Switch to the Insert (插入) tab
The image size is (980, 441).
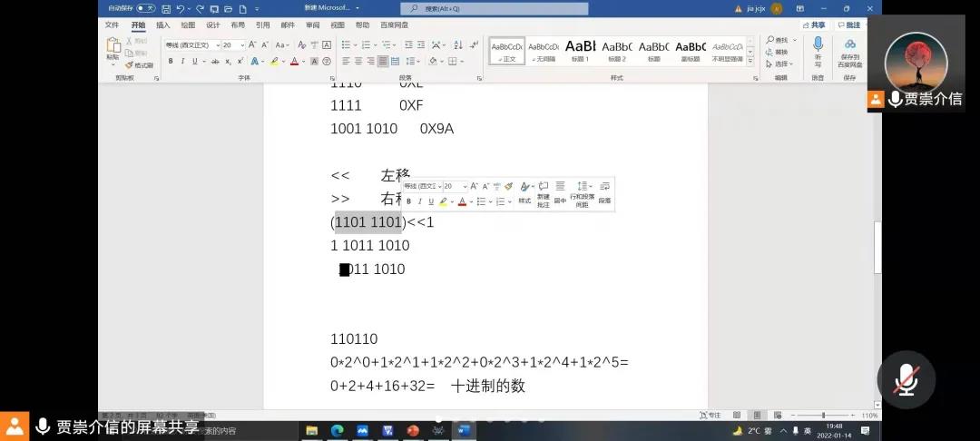pyautogui.click(x=162, y=25)
